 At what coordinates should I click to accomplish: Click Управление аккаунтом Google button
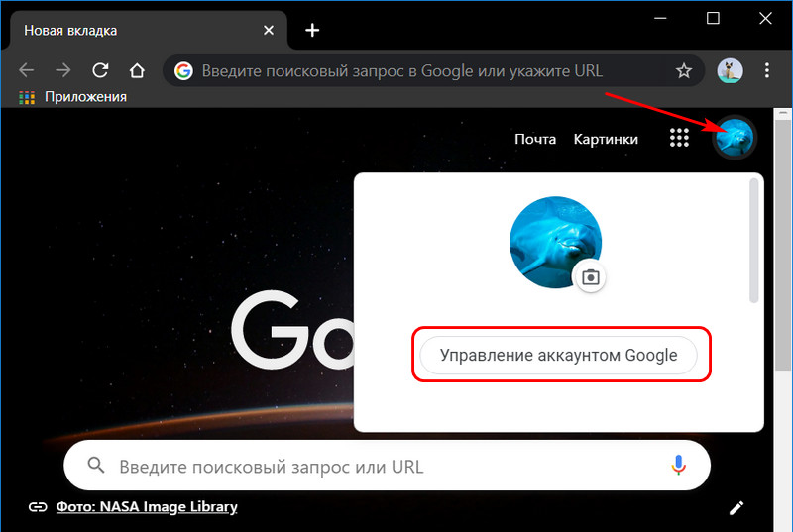tap(558, 356)
